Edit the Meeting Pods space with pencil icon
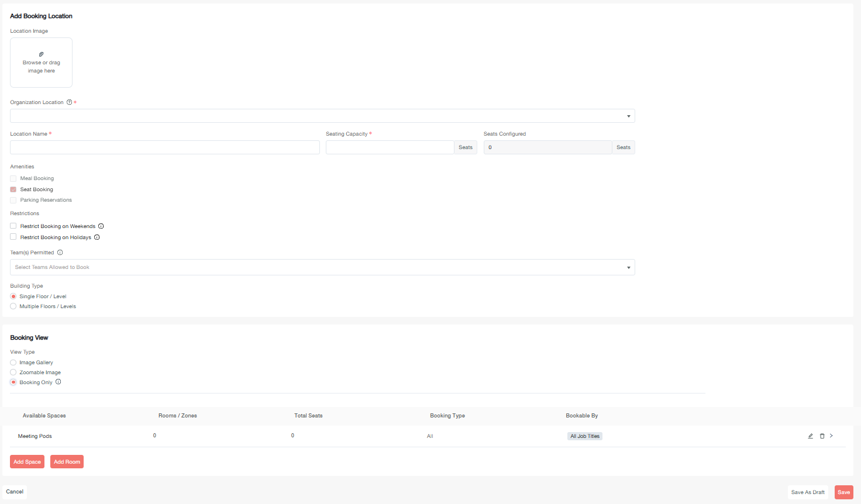 tap(811, 436)
